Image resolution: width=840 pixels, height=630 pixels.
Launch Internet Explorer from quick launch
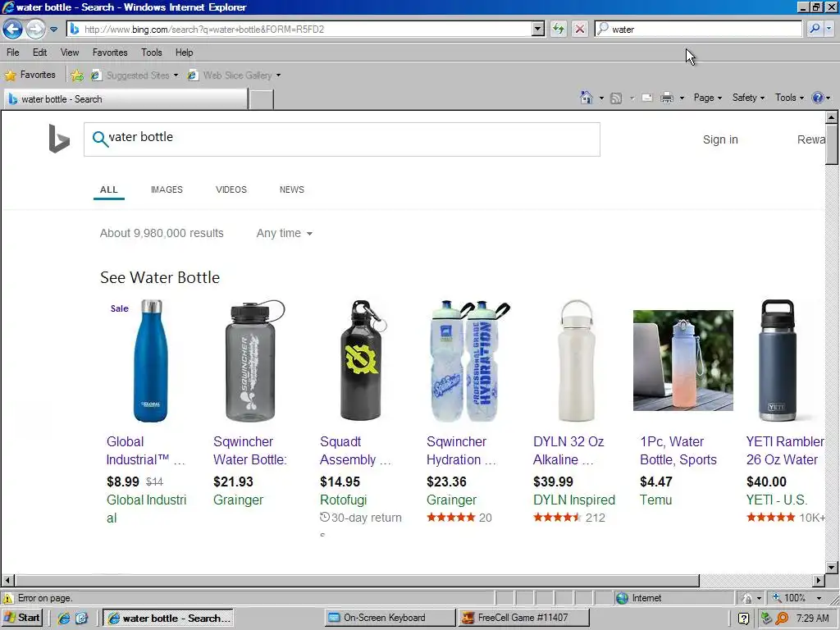tap(63, 619)
